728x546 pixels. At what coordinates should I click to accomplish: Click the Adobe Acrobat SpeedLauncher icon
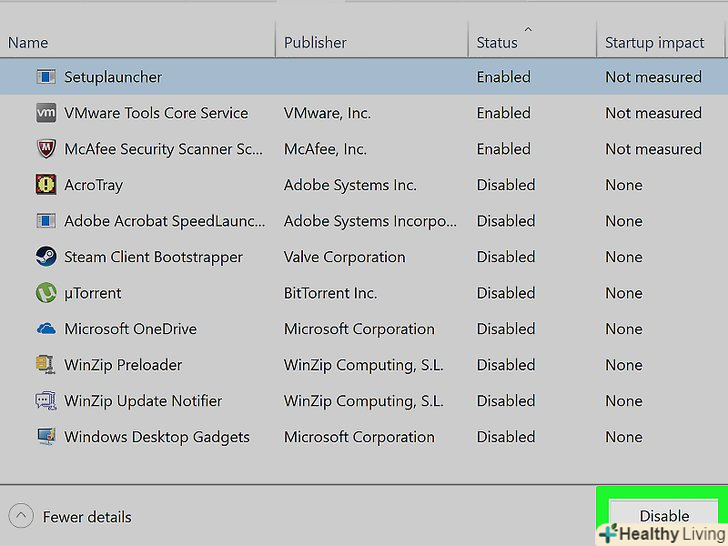point(46,221)
